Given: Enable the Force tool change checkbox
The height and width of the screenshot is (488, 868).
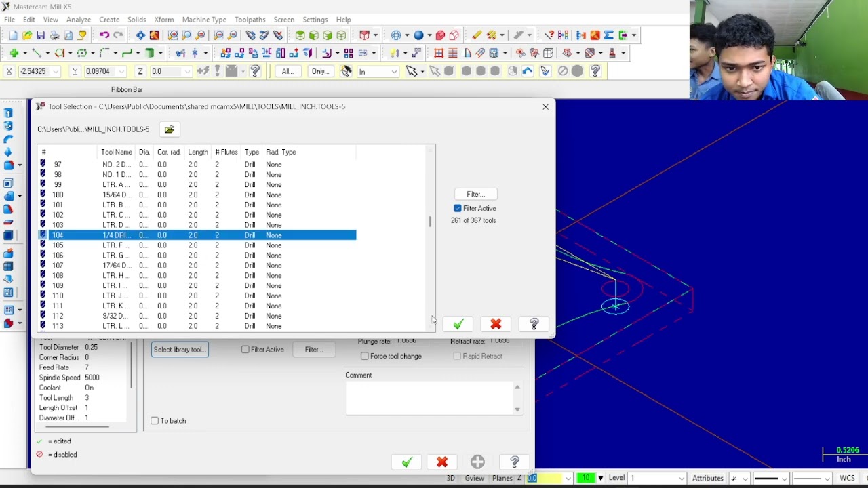Looking at the screenshot, I should (365, 357).
